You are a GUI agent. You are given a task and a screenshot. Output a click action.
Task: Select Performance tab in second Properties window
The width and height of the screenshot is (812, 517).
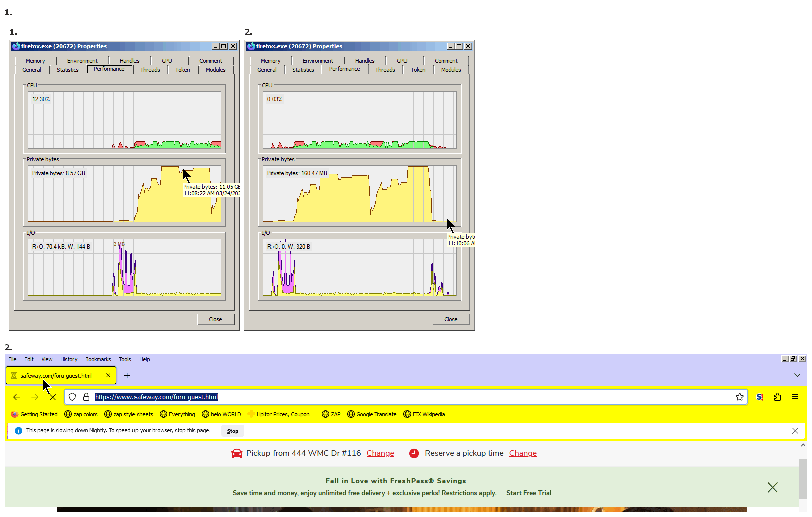(345, 69)
